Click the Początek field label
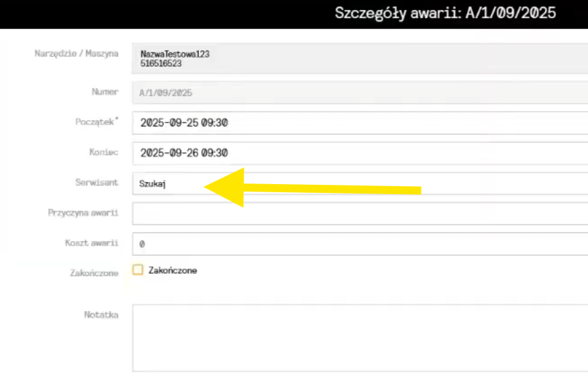The height and width of the screenshot is (375, 588). click(x=97, y=122)
